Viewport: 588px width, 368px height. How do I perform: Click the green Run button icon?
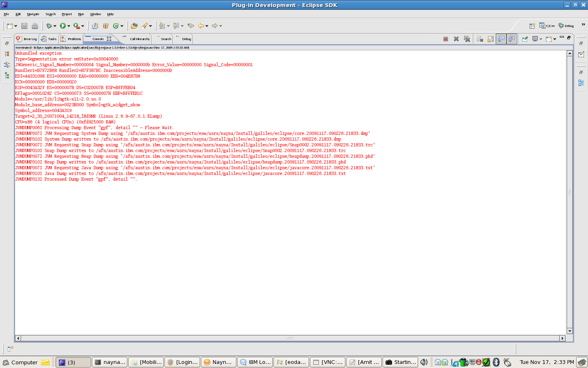pos(63,26)
